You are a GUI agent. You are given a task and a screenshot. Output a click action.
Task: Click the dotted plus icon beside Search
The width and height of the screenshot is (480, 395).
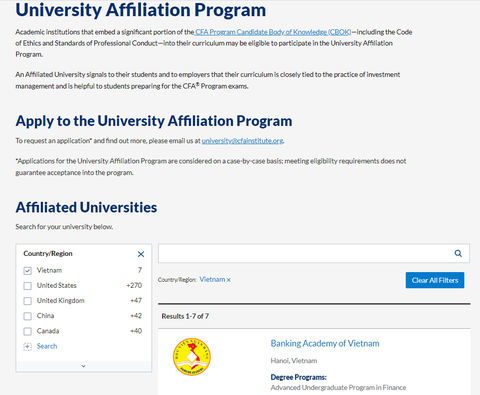coord(28,346)
